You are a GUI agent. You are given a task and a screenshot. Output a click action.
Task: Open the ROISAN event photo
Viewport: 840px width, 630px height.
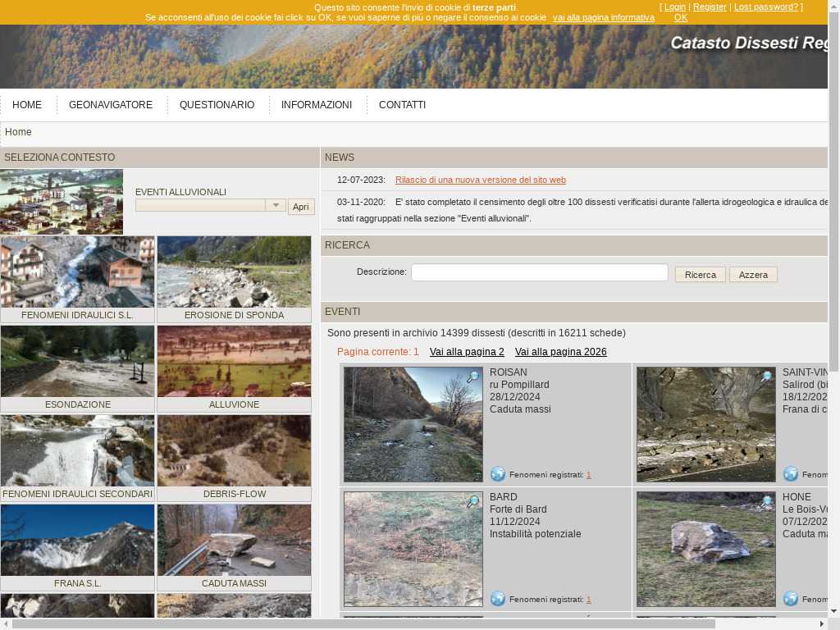(413, 424)
